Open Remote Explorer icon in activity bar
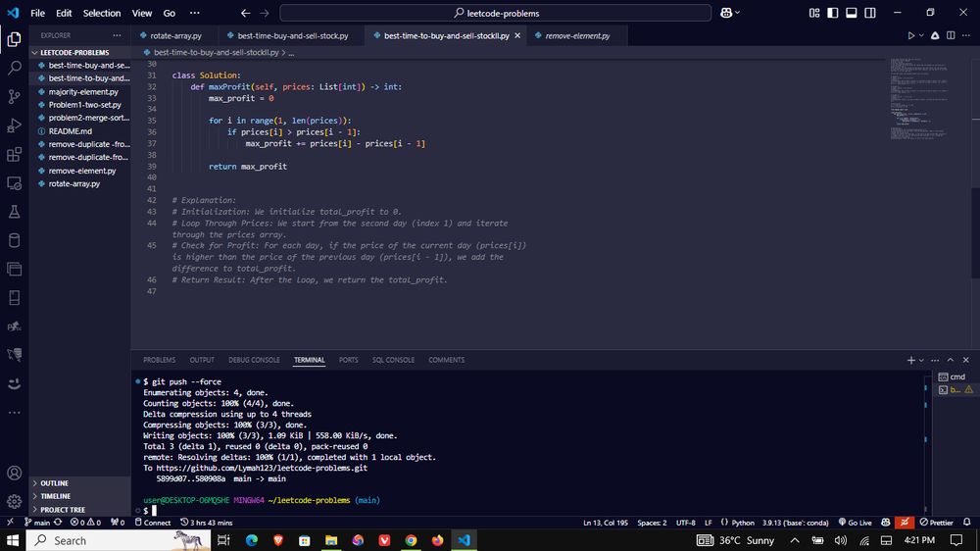This screenshot has width=980, height=551. pyautogui.click(x=14, y=183)
